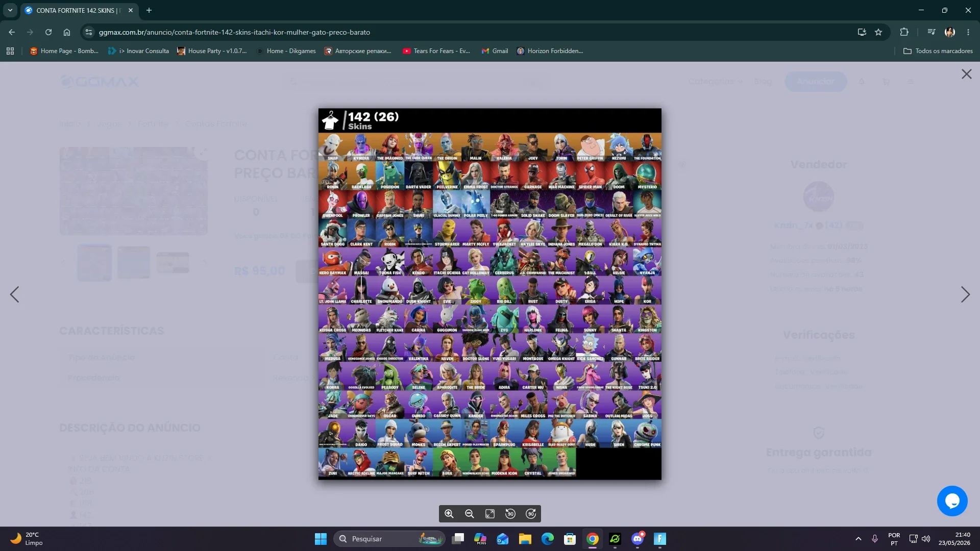Go back in browser history
The height and width of the screenshot is (551, 980).
(12, 32)
